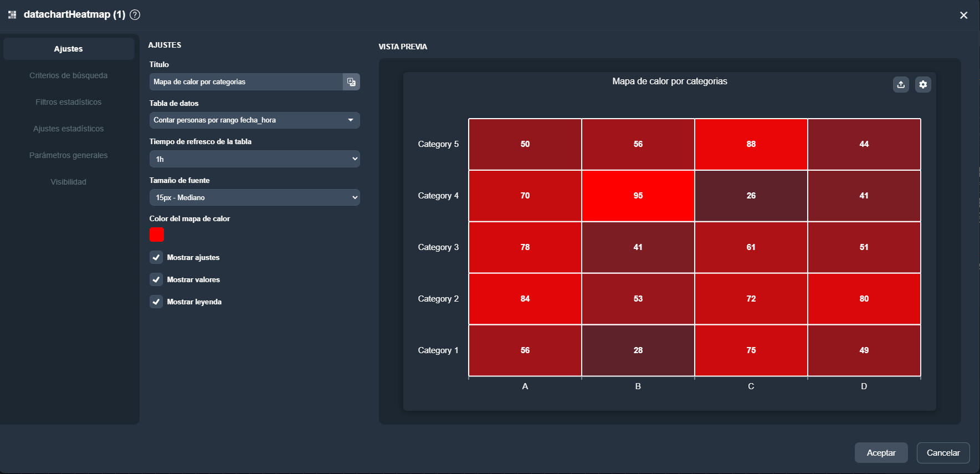This screenshot has width=980, height=474.
Task: Click the export icon in chart preview
Action: point(901,84)
